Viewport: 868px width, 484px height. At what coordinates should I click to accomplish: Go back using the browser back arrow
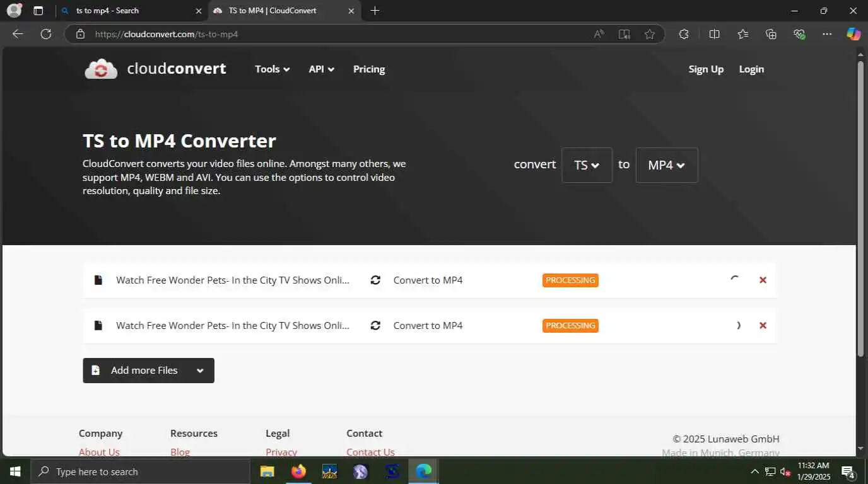pos(18,34)
